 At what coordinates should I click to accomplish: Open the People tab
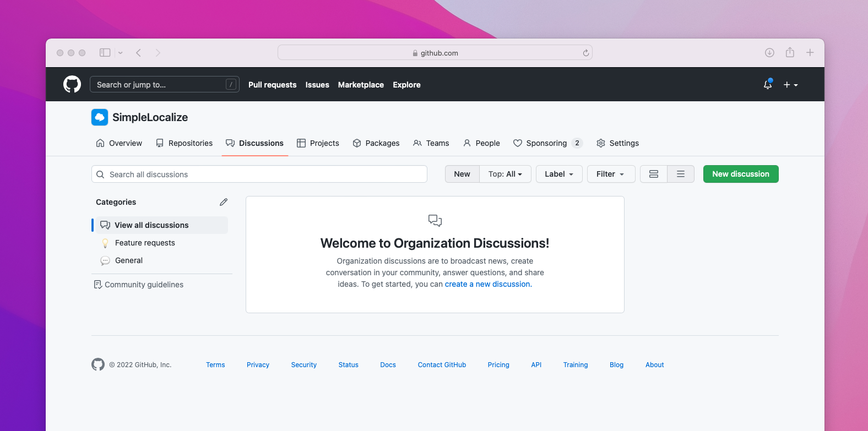pos(481,143)
